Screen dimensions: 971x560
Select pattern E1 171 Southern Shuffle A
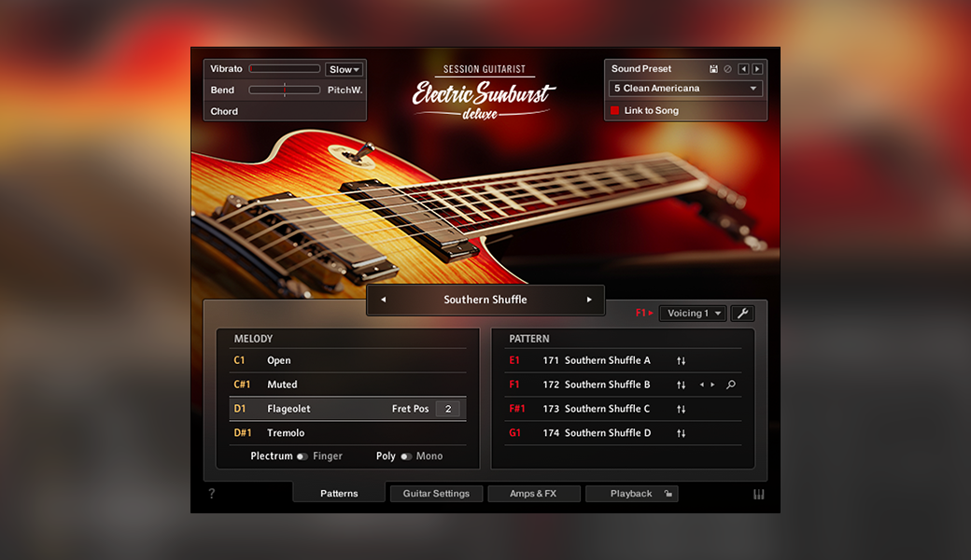click(623, 361)
